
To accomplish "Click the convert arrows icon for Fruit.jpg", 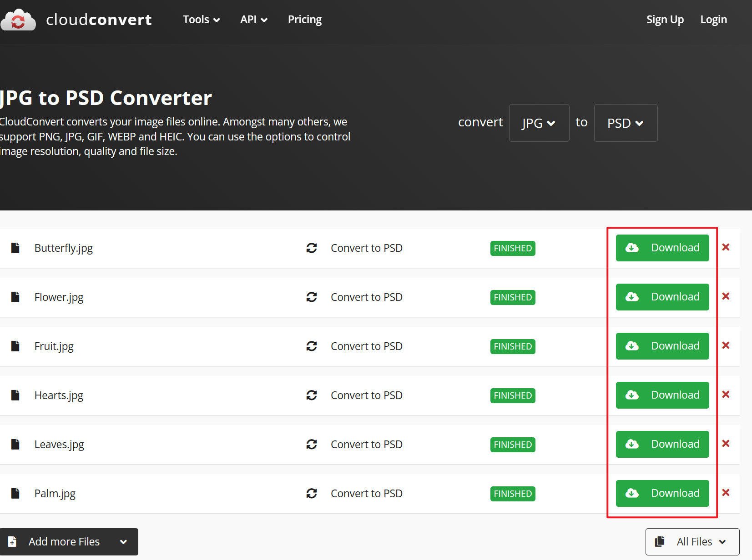I will pyautogui.click(x=312, y=346).
